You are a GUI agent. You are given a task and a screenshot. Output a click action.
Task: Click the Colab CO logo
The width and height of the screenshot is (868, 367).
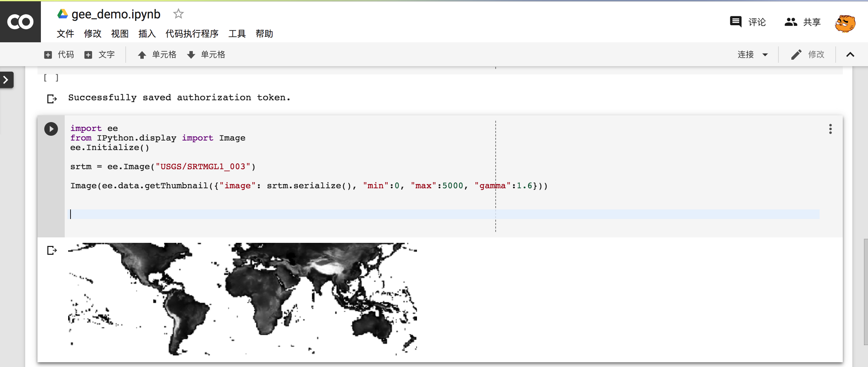coord(20,21)
